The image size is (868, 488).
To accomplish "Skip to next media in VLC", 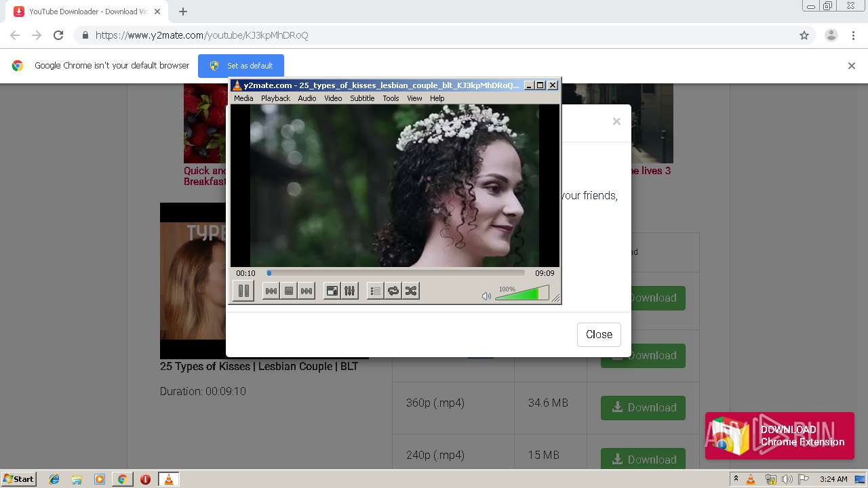I will click(x=307, y=291).
